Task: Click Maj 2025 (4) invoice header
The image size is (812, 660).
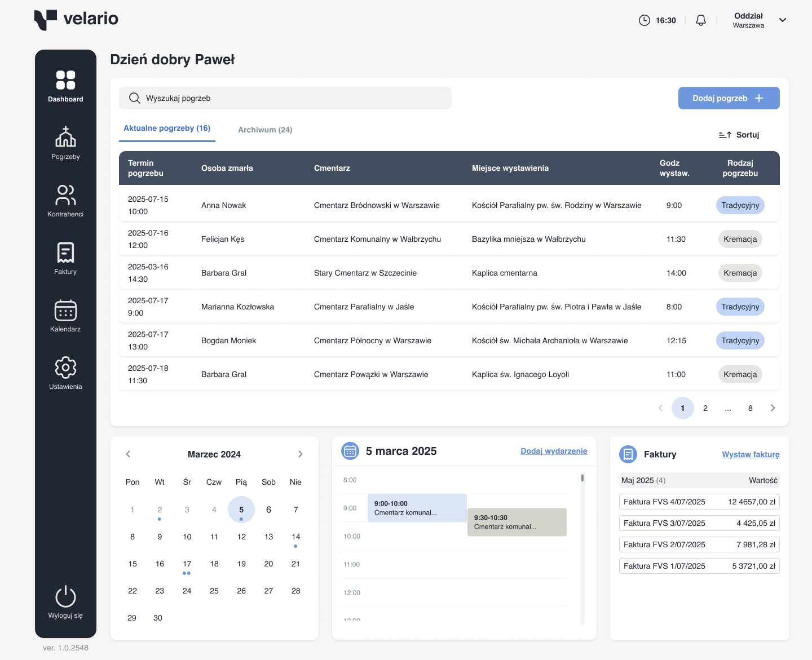Action: pyautogui.click(x=699, y=480)
